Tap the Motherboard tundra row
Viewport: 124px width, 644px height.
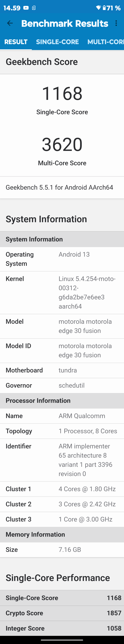(x=62, y=370)
